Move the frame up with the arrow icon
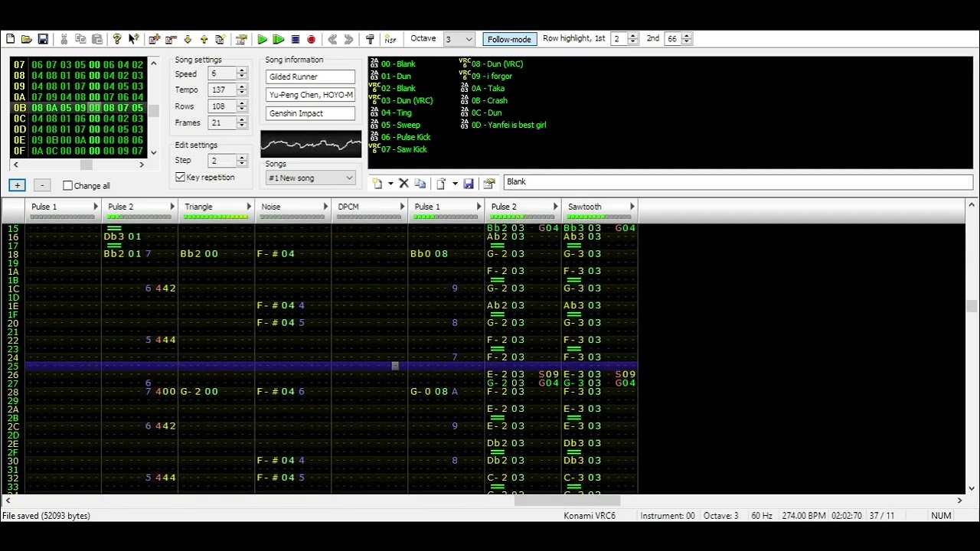Image resolution: width=980 pixels, height=551 pixels. [204, 39]
